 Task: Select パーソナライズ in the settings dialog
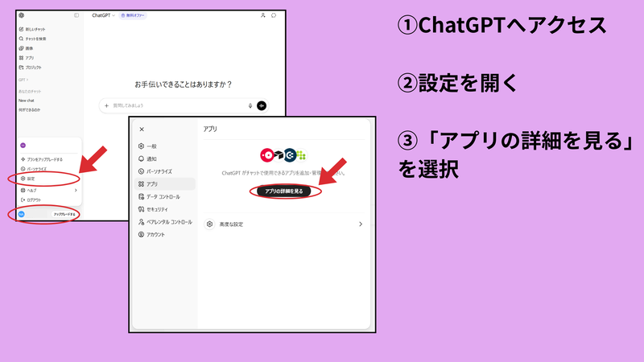165,171
